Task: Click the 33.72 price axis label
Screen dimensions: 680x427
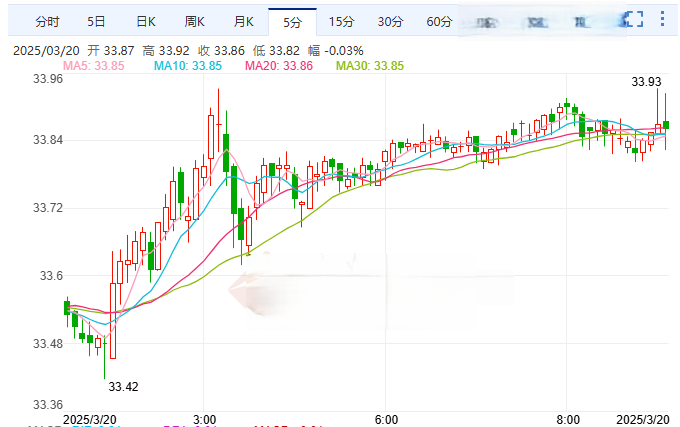Action: coord(48,208)
